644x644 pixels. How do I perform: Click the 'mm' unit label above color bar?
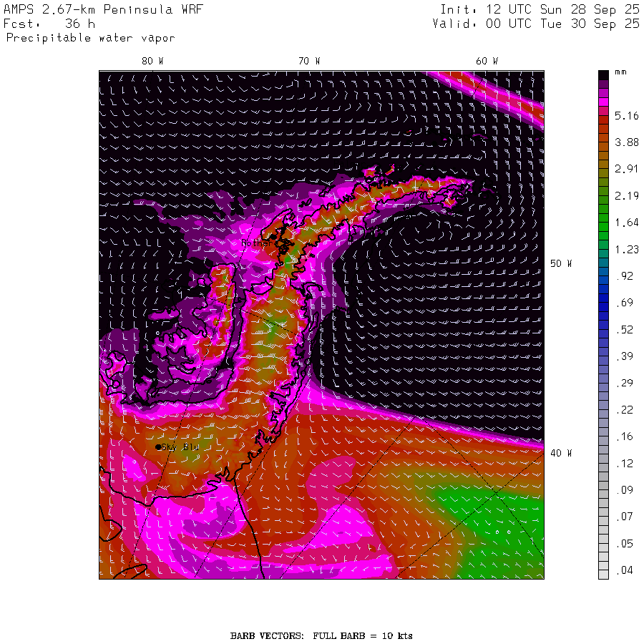pyautogui.click(x=620, y=73)
